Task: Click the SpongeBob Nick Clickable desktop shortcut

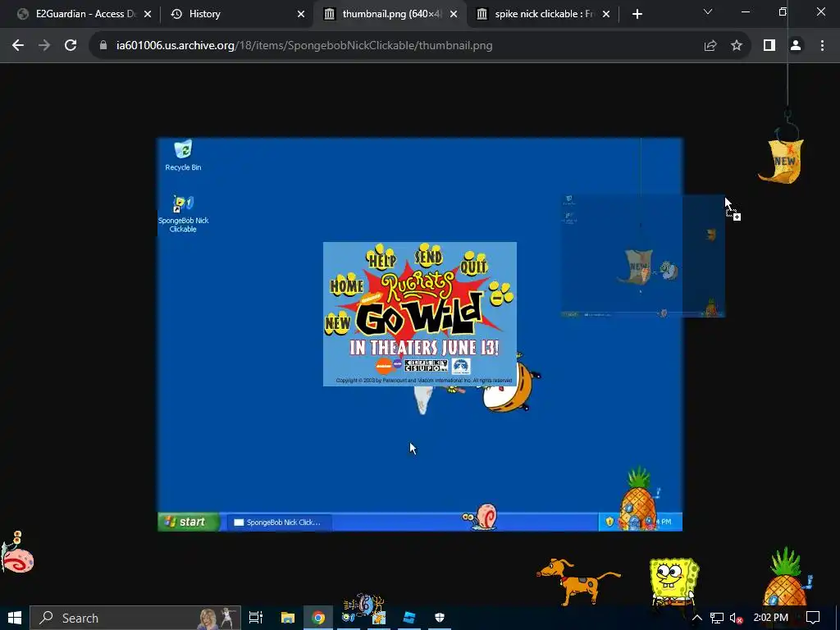Action: pos(183,214)
